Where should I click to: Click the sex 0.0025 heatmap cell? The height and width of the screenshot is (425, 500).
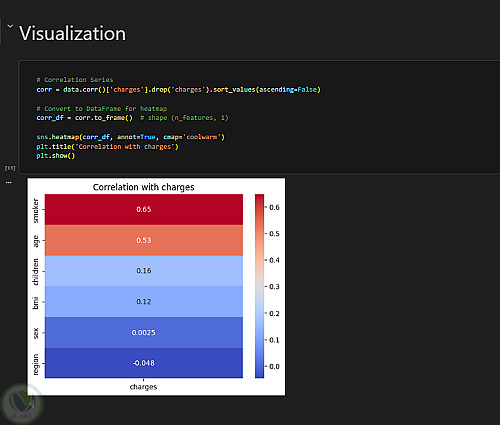tap(144, 332)
